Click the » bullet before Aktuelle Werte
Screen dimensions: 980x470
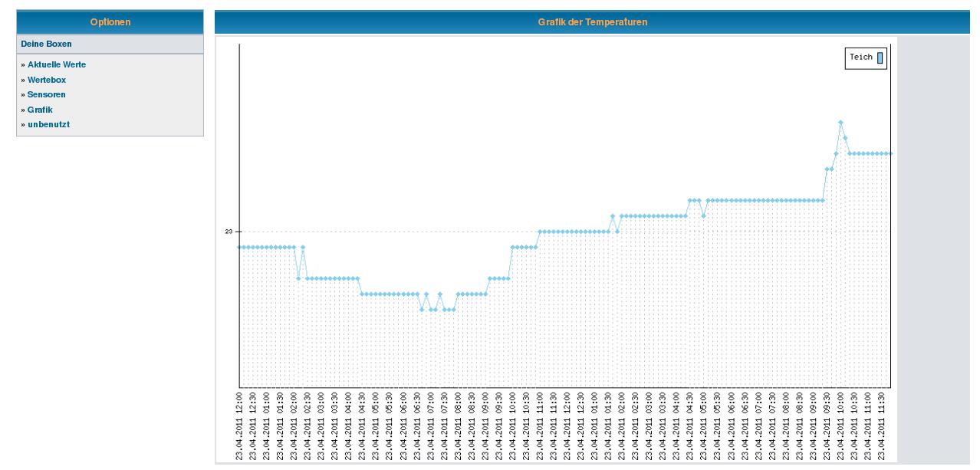tap(23, 65)
